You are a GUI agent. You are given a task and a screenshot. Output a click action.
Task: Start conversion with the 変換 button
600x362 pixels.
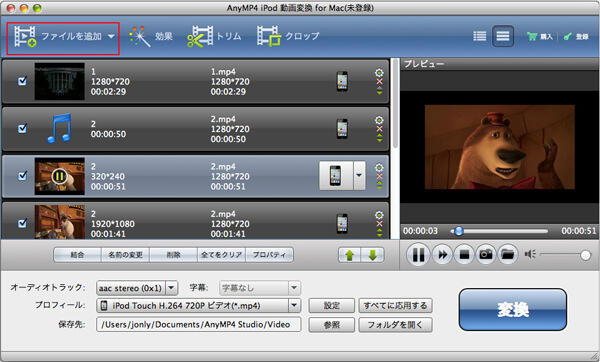point(513,309)
